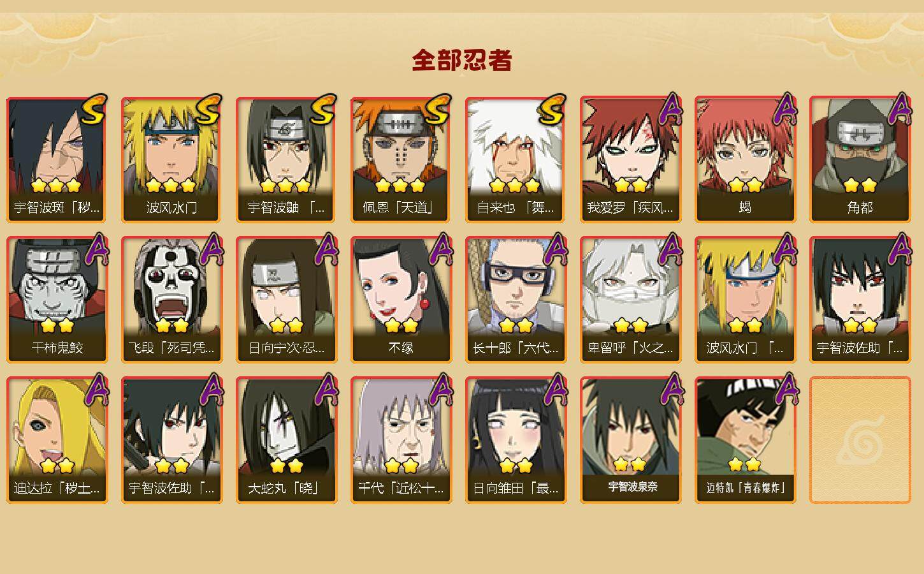The width and height of the screenshot is (924, 574).
Task: Click the empty leaf-symbol card slot
Action: click(860, 440)
